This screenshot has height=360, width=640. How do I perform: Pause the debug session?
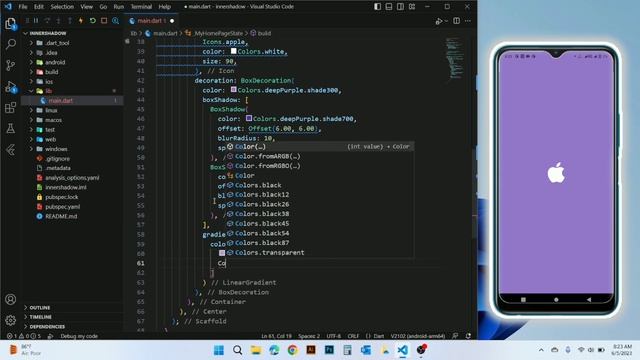click(x=36, y=20)
